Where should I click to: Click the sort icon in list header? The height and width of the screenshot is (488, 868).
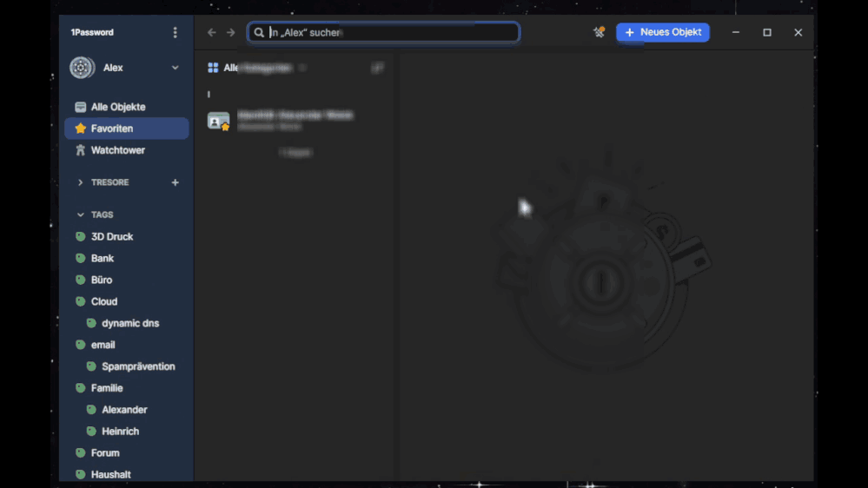(377, 68)
